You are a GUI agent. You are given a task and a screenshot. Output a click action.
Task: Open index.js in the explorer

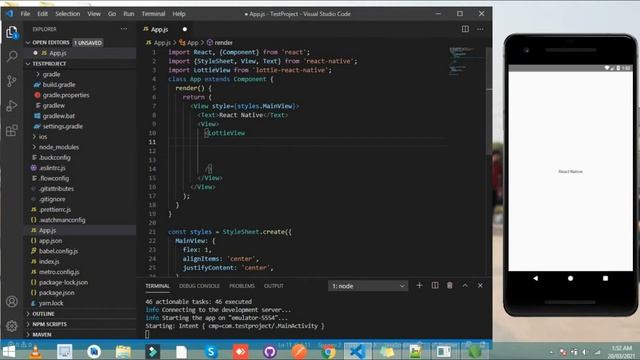pos(49,261)
